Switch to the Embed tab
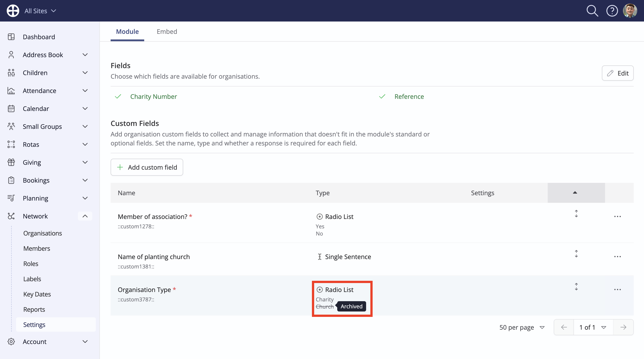 coord(167,32)
